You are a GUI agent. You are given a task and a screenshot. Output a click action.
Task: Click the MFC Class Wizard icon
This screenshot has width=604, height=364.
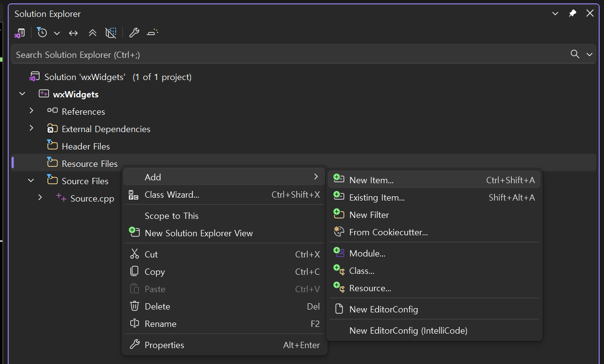(x=134, y=195)
